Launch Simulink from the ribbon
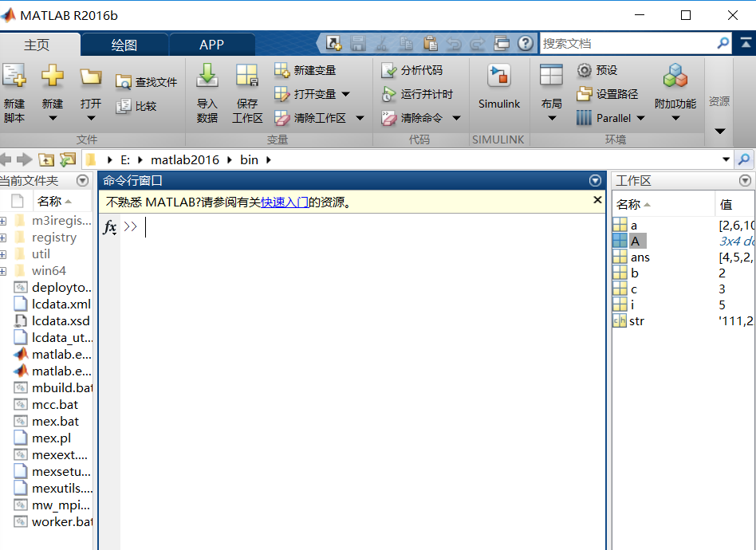Screen dimensions: 756x550 tap(498, 86)
